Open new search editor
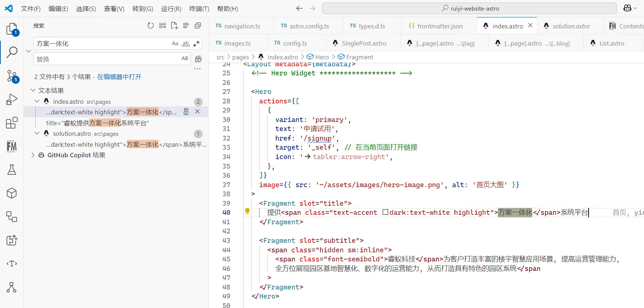 pos(174,25)
